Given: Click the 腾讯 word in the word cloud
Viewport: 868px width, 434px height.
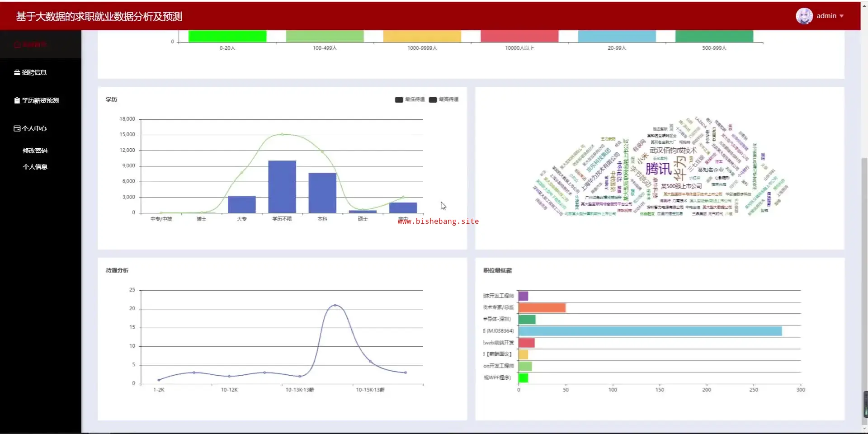Looking at the screenshot, I should [658, 169].
